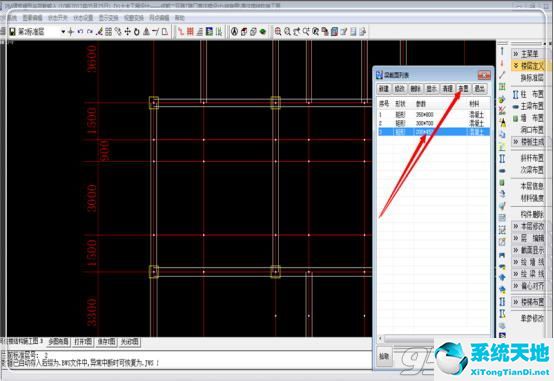The image size is (554, 381).
Task: Expand the 主菜单 panel item
Action: (x=528, y=54)
